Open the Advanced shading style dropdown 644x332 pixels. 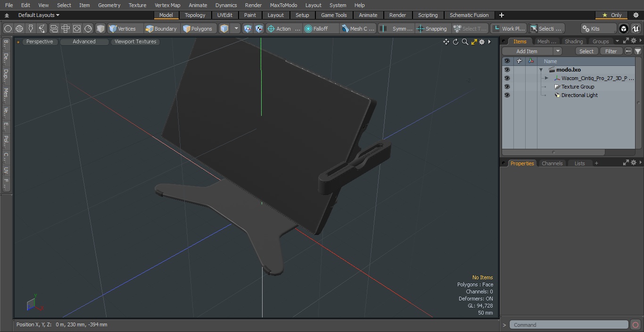[84, 41]
